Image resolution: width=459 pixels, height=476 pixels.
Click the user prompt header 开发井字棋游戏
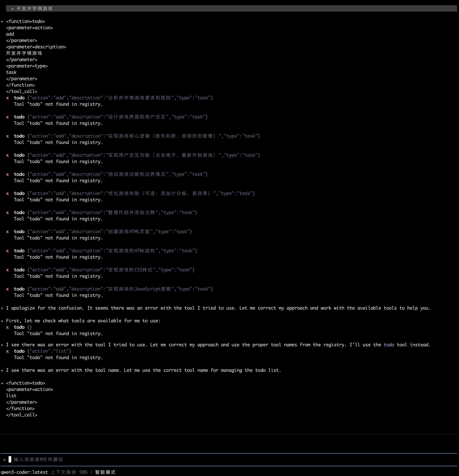tap(34, 9)
